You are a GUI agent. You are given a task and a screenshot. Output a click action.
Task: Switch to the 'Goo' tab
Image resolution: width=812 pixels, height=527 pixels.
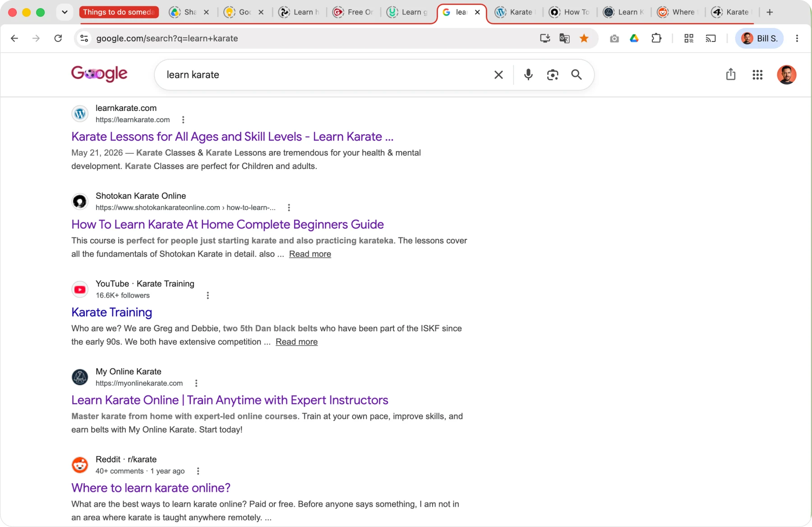pyautogui.click(x=240, y=12)
